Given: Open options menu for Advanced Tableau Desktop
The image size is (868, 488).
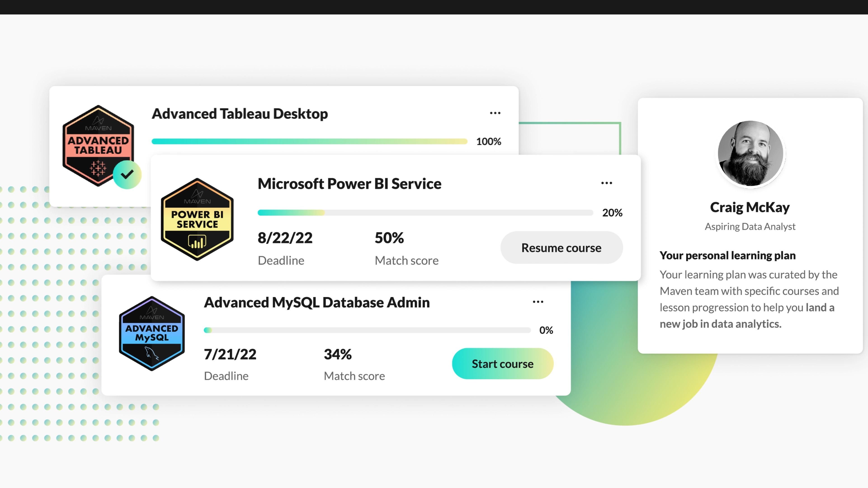Looking at the screenshot, I should tap(495, 113).
